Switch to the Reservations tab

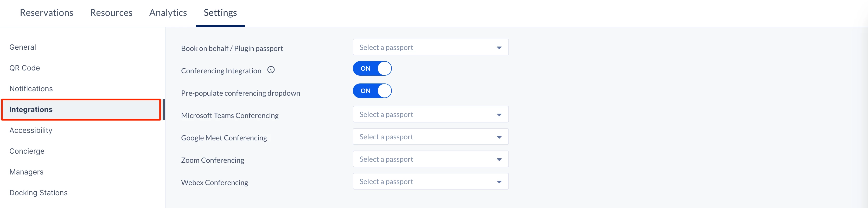[47, 13]
